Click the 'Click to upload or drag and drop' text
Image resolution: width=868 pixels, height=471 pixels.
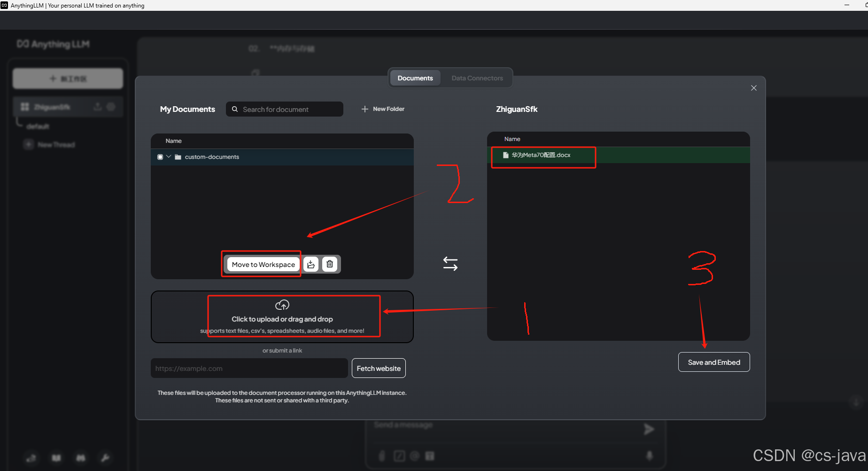(282, 319)
